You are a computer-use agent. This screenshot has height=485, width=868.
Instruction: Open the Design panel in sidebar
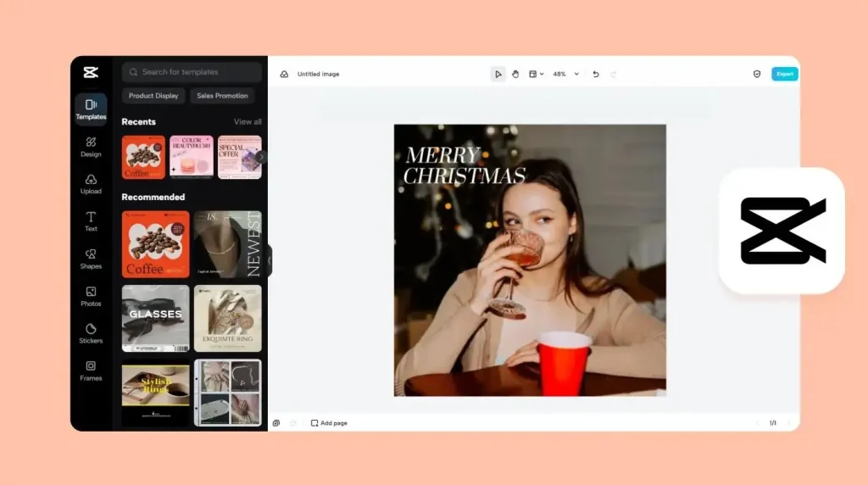click(91, 146)
